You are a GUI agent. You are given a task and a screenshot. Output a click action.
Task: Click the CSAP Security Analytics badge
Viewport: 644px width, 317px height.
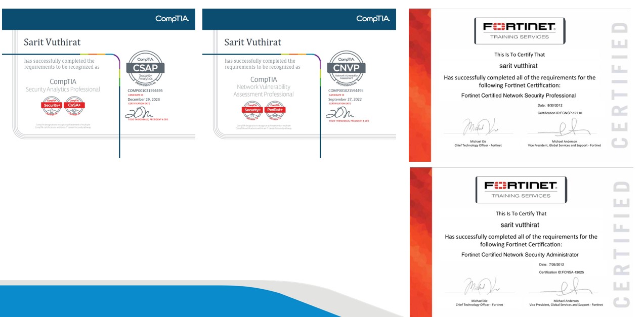(145, 68)
